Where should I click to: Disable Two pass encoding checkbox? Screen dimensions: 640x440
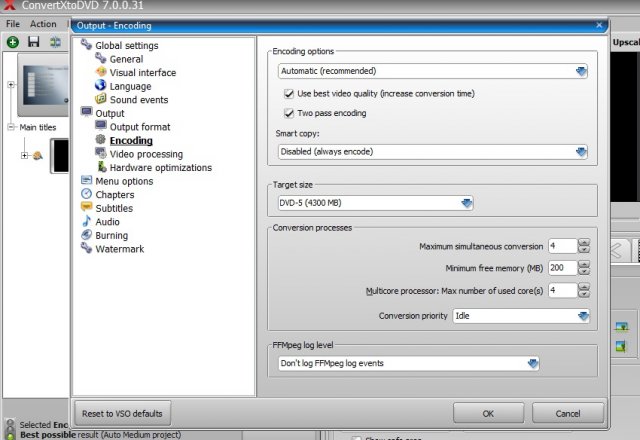click(x=290, y=113)
